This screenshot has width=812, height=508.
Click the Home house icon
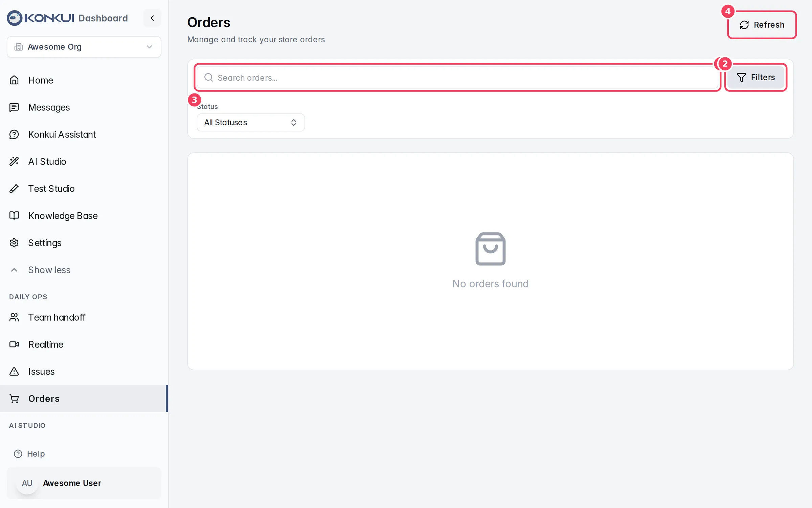(x=14, y=80)
